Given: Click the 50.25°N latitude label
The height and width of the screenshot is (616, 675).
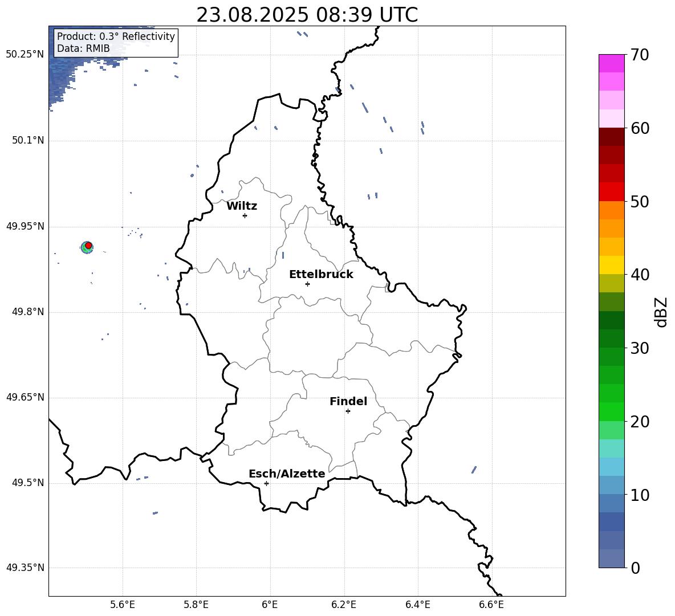Looking at the screenshot, I should (x=25, y=55).
